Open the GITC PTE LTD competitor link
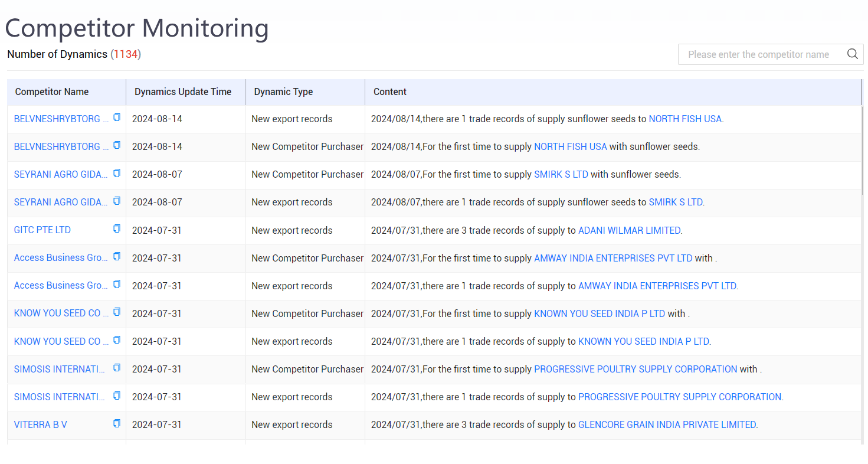Viewport: 868px width, 464px height. coord(42,230)
